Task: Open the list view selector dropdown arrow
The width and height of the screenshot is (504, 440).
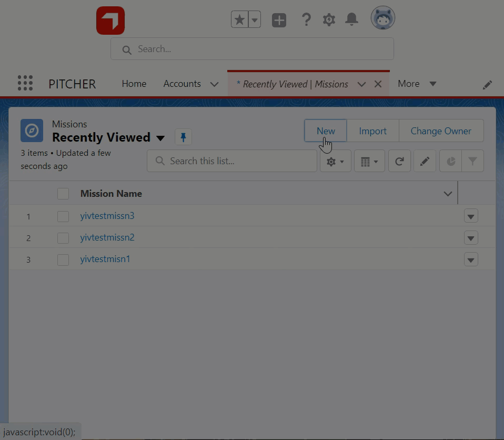Action: (x=160, y=138)
